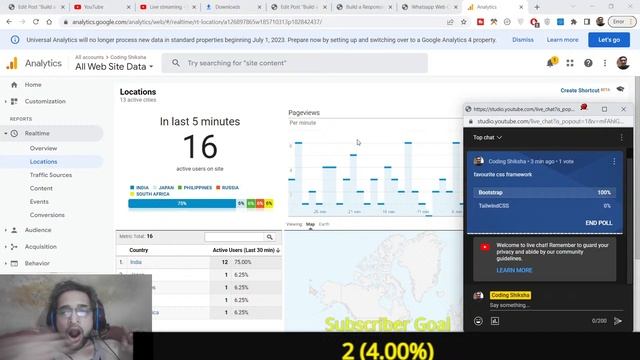Screen dimensions: 640x360
Task: Collapse the Realtime section
Action: click(x=6, y=133)
